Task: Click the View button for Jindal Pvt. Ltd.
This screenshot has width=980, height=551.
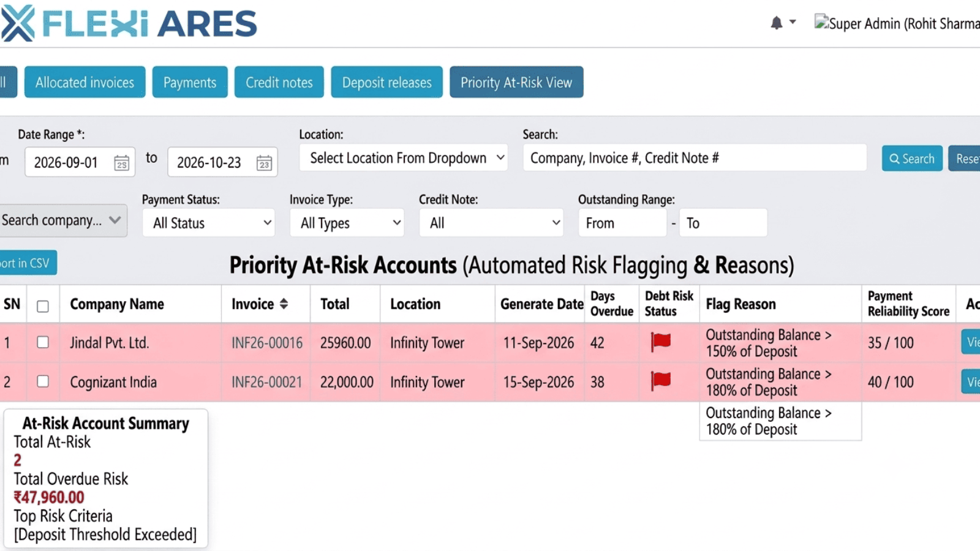Action: (971, 342)
